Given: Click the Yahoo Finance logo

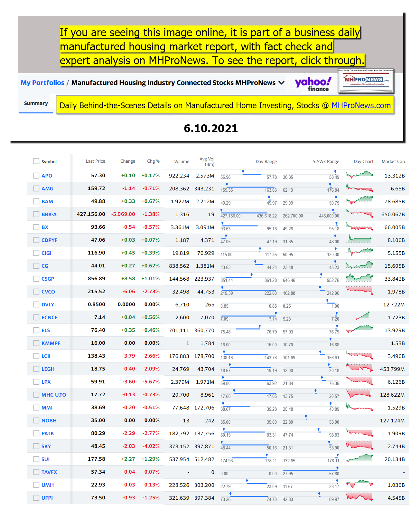Looking at the screenshot, I should click(x=313, y=84).
